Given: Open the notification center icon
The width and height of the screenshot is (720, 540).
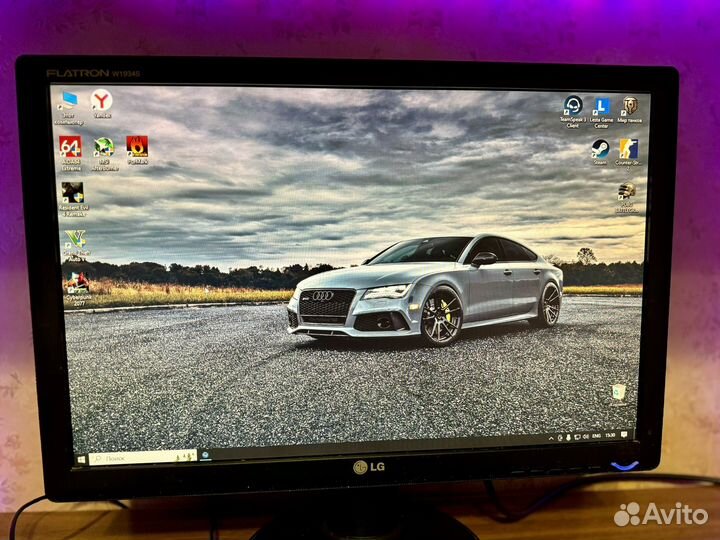Looking at the screenshot, I should click(624, 434).
